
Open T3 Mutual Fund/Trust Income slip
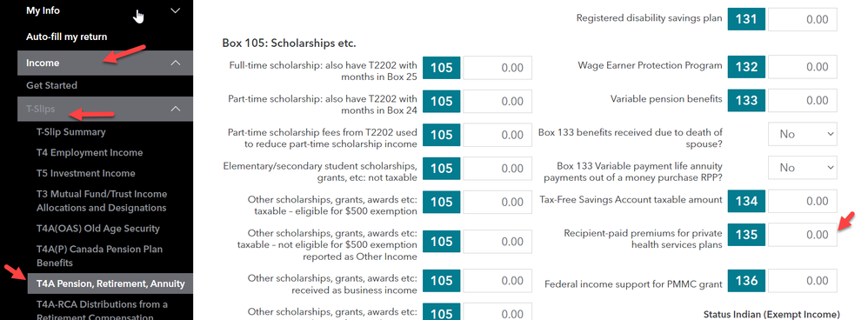pyautogui.click(x=102, y=200)
